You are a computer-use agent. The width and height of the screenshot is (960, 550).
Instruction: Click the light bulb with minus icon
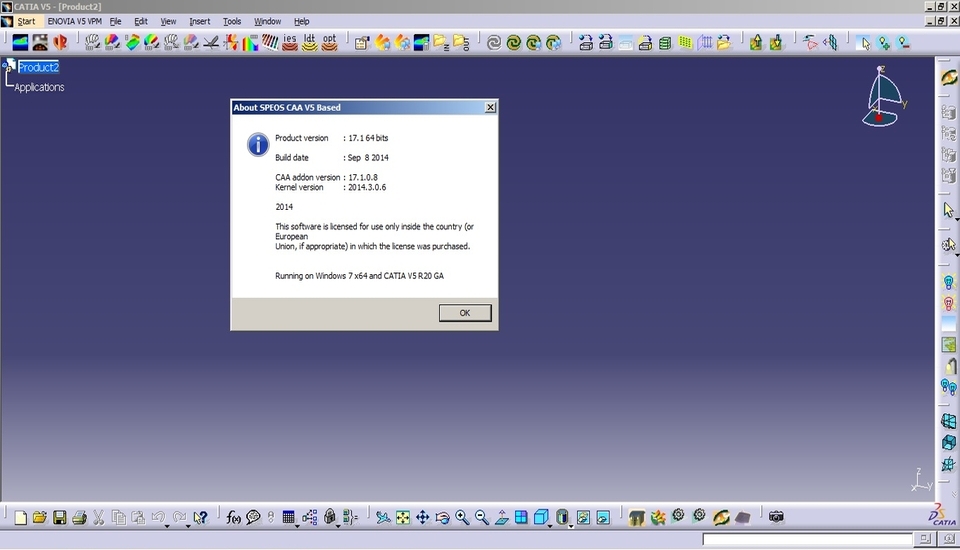[903, 43]
